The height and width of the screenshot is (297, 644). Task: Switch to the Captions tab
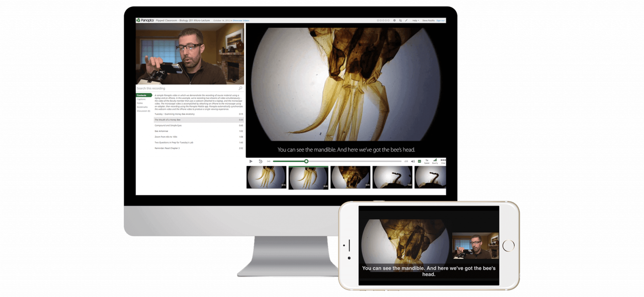click(141, 99)
